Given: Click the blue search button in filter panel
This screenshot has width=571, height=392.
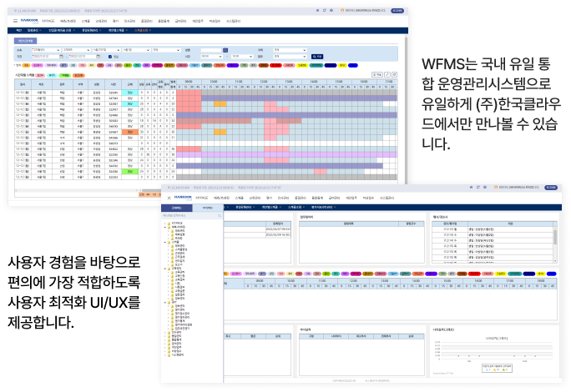Looking at the screenshot, I should (317, 56).
